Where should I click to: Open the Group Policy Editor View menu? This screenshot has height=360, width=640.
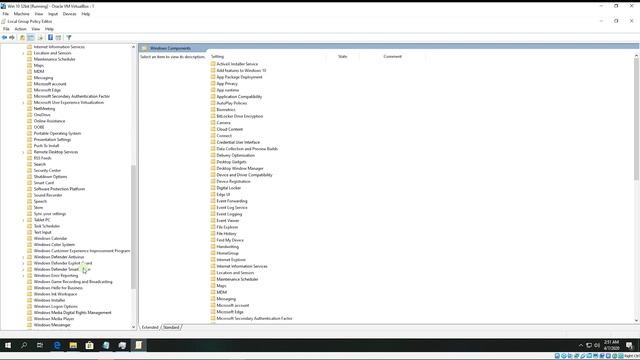click(36, 29)
